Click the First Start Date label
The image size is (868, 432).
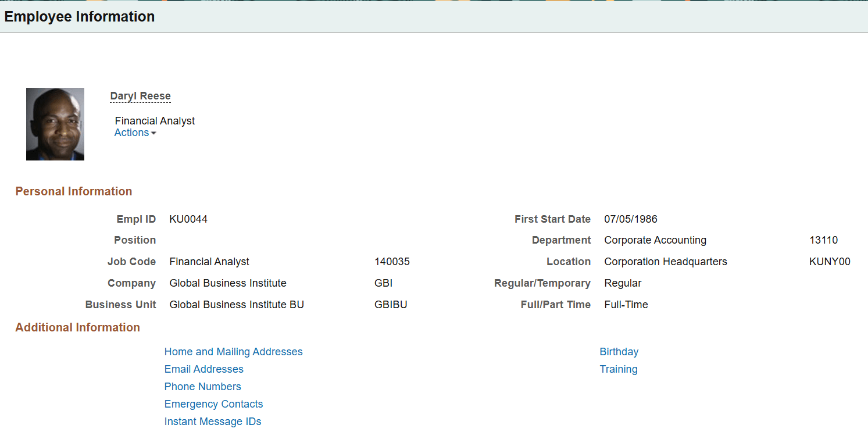coord(552,219)
